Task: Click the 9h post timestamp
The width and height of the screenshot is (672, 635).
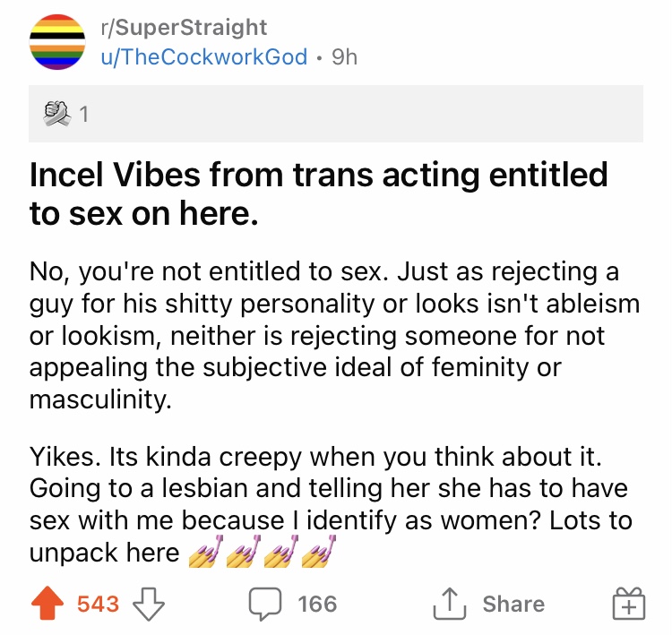Action: click(344, 56)
